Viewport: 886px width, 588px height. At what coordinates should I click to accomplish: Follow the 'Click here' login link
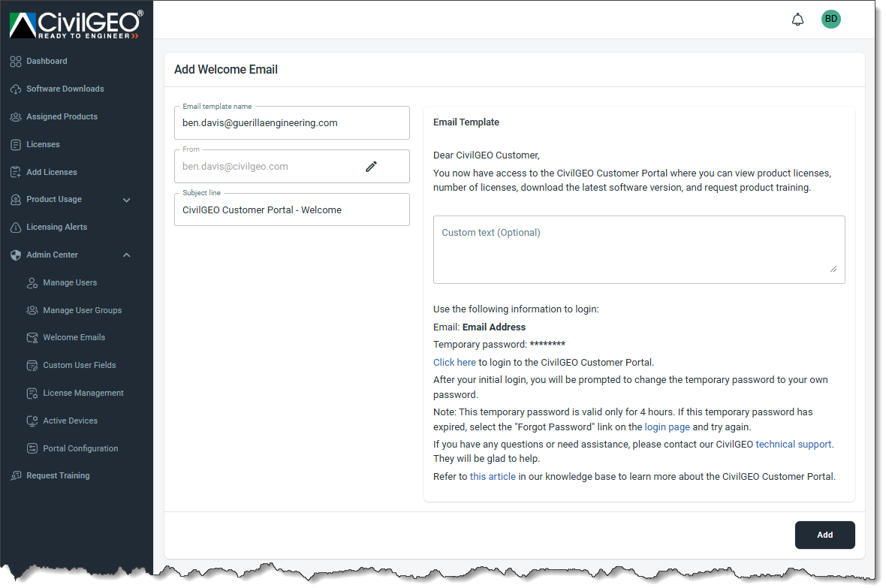[x=454, y=363]
